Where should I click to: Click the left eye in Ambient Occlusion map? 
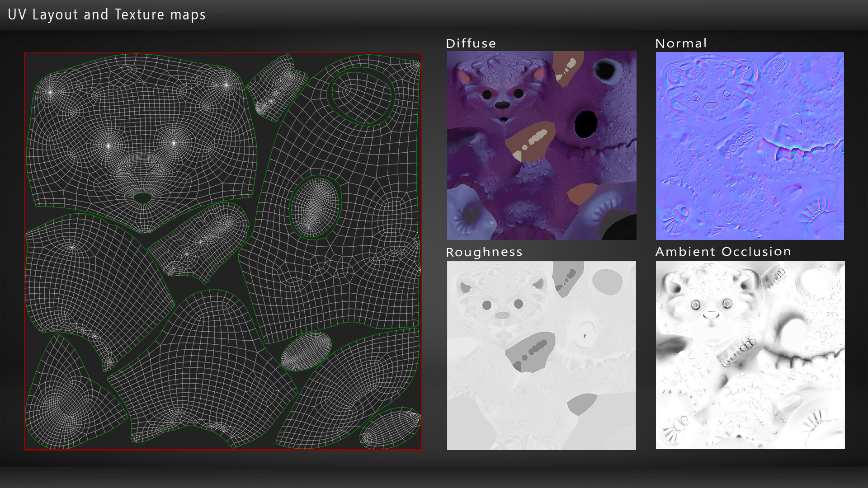696,305
